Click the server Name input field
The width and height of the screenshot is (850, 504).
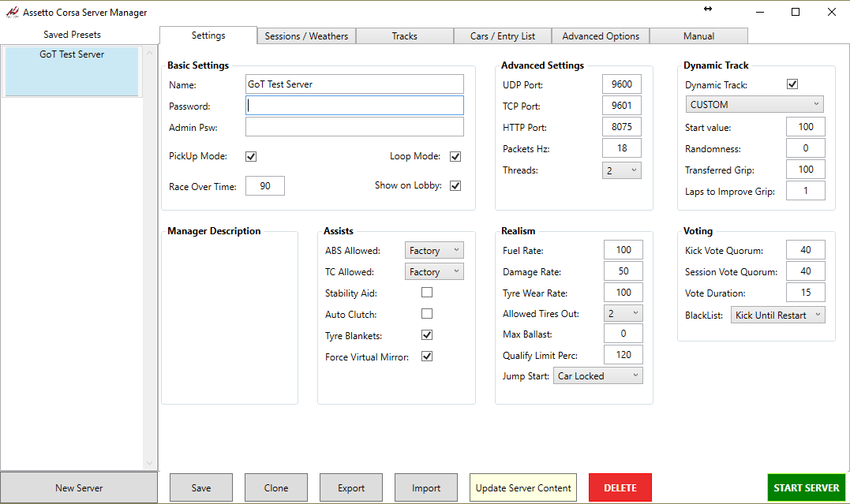coord(354,84)
